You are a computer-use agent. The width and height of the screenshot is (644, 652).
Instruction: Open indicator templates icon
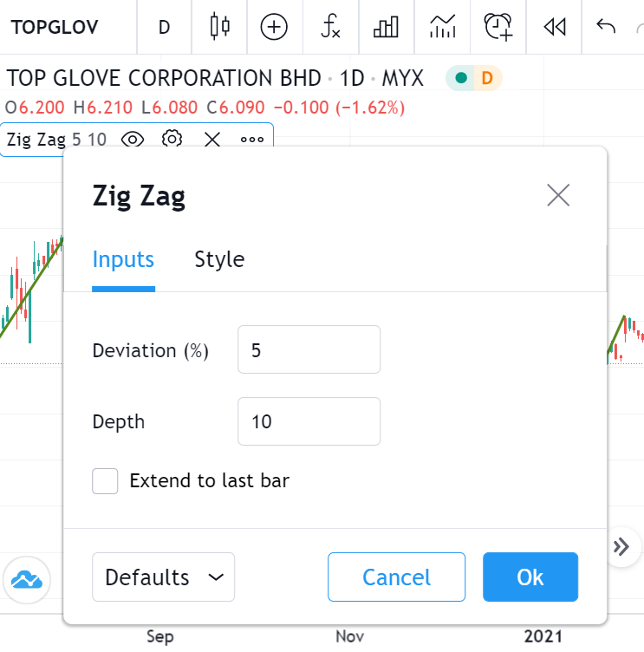pos(442,27)
